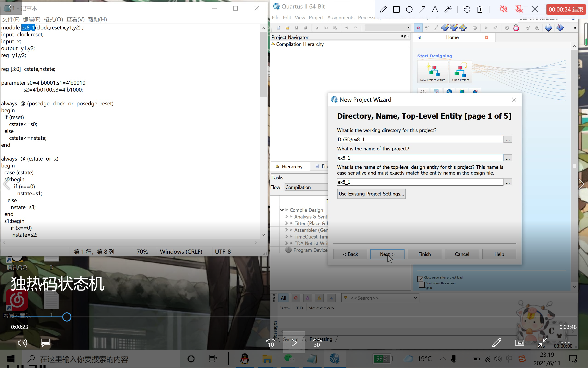Click the recorder's undo annotation icon
The width and height of the screenshot is (588, 368).
click(x=467, y=9)
